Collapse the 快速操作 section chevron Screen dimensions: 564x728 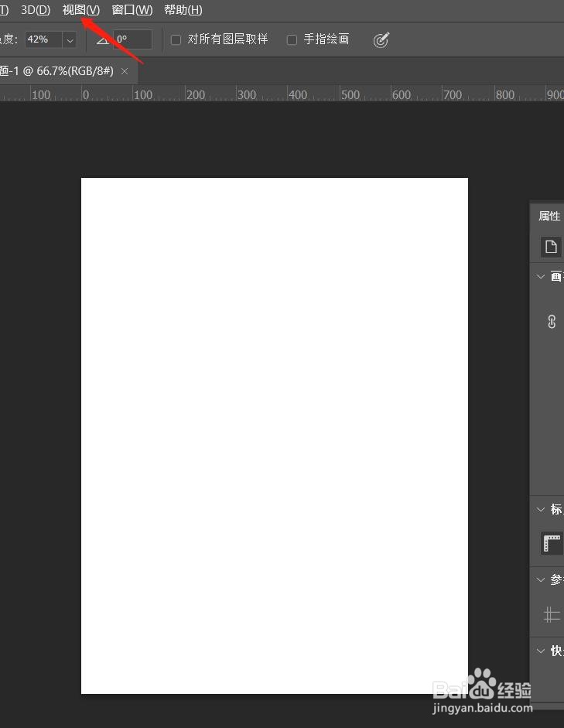click(540, 651)
